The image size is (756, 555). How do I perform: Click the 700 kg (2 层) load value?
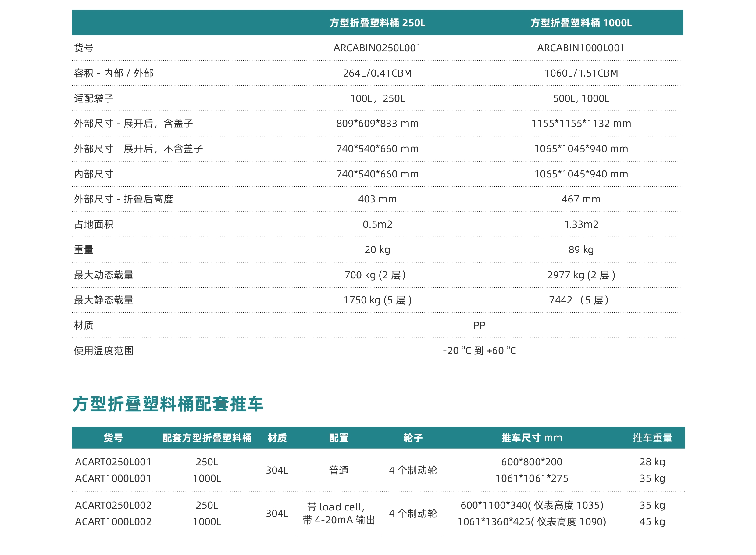(x=375, y=275)
